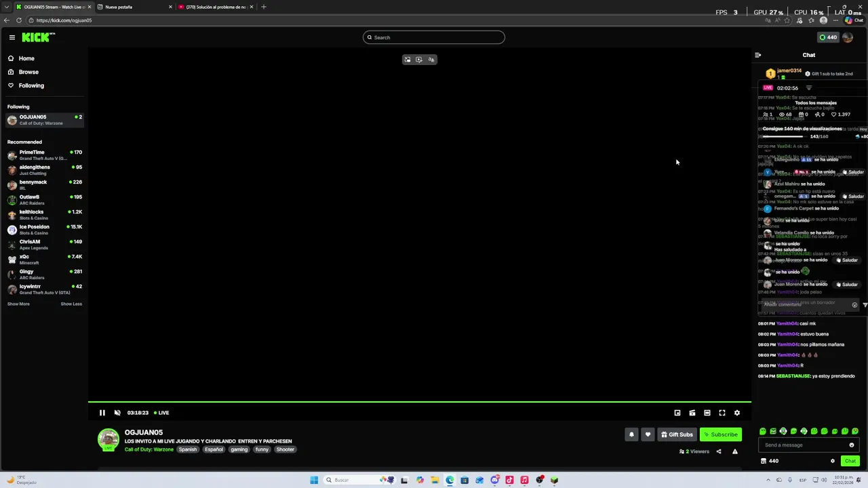This screenshot has height=488, width=868.
Task: Open Windows Start menu
Action: [314, 480]
